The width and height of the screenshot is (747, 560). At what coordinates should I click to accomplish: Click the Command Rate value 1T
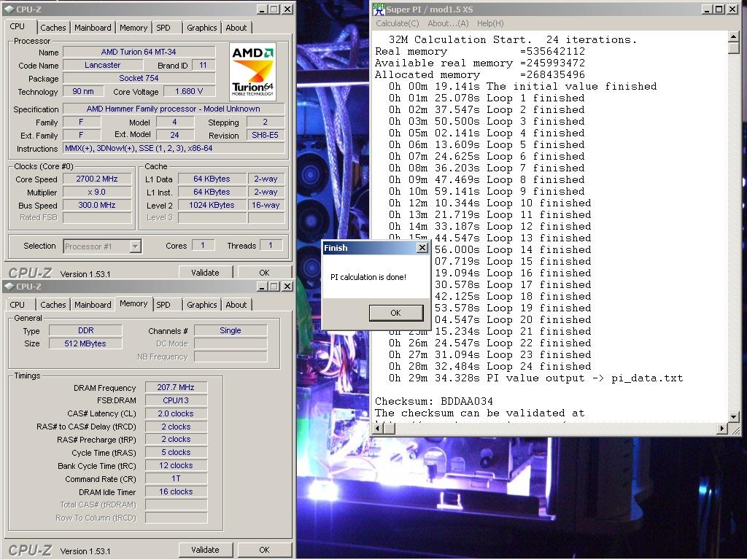pos(176,478)
